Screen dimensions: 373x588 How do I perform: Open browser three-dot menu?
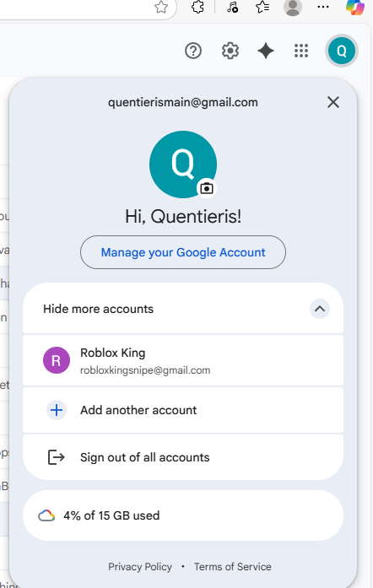tap(323, 7)
